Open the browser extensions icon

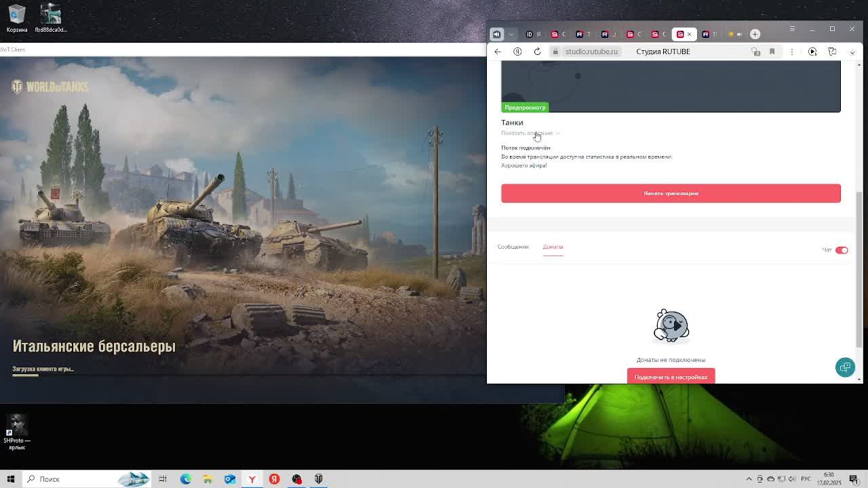point(833,52)
